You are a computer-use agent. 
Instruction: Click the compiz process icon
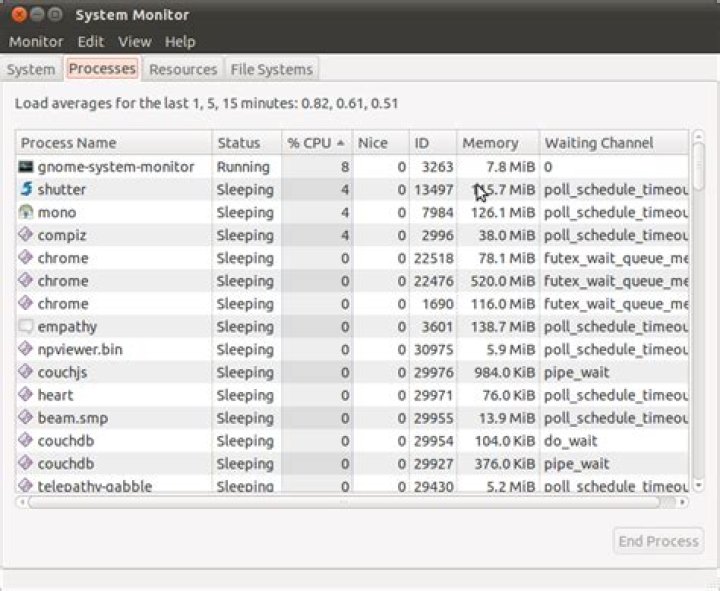click(x=26, y=235)
